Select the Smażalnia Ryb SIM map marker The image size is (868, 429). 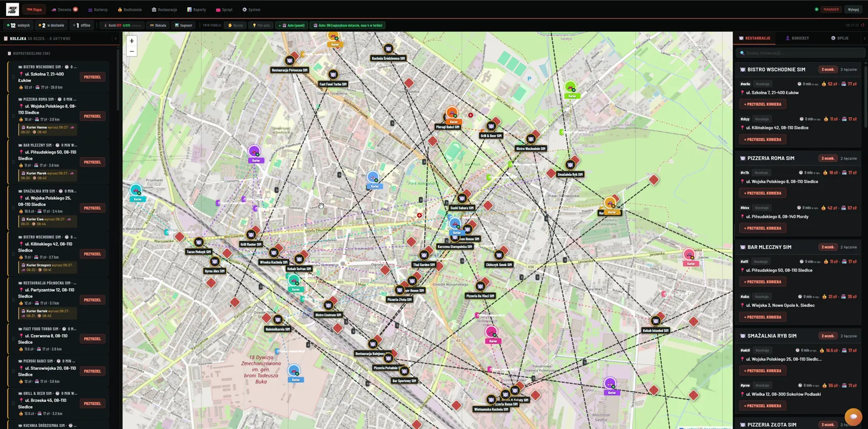click(570, 165)
